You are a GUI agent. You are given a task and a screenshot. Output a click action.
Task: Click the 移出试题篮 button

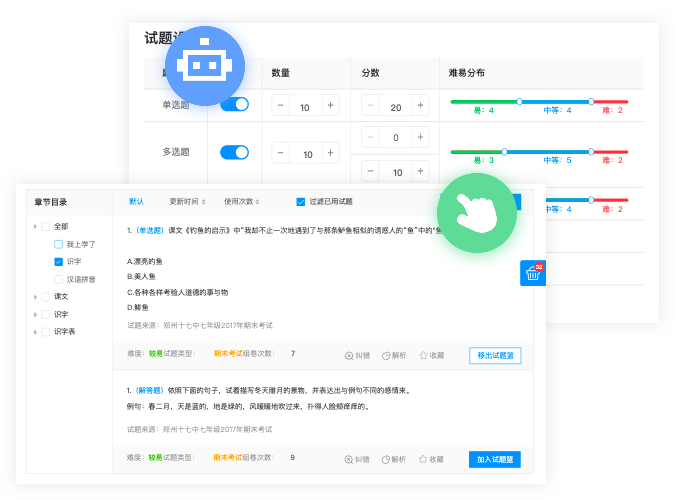(494, 355)
